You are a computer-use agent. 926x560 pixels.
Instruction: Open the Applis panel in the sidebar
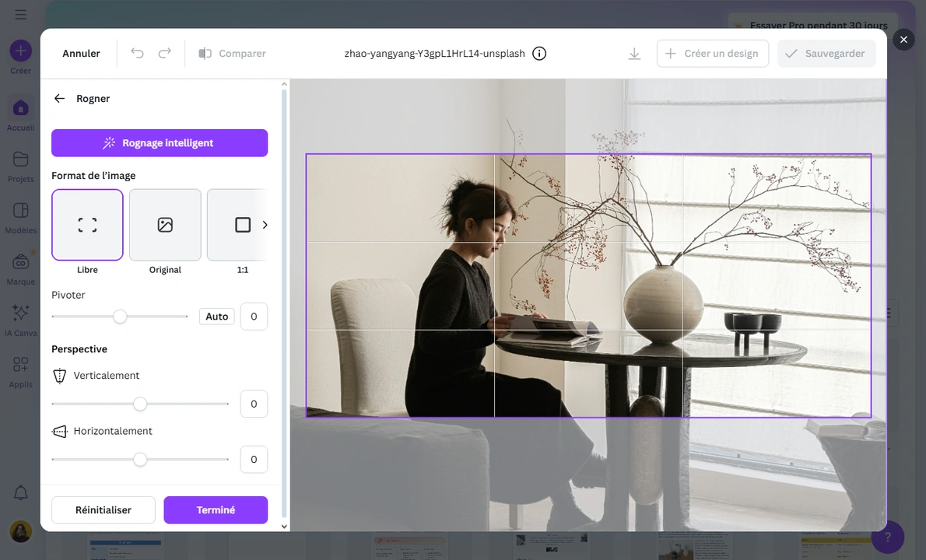[x=20, y=371]
